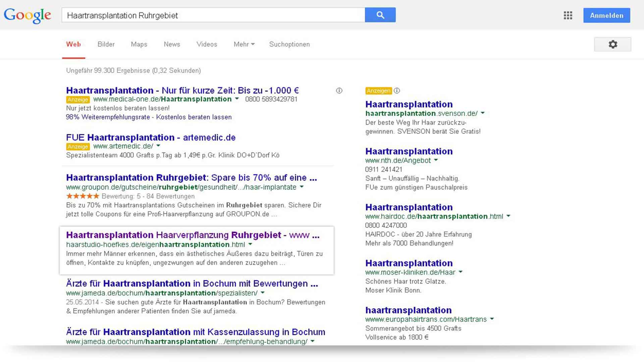The image size is (644, 362).
Task: Open the Groupon 'Spare bis 70%' result
Action: (192, 178)
